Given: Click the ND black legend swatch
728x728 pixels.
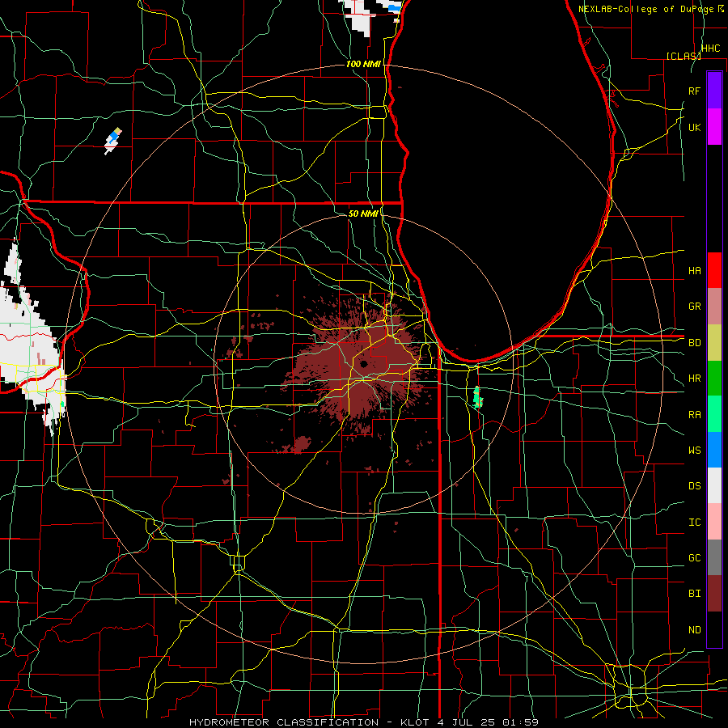Looking at the screenshot, I should click(x=714, y=629).
